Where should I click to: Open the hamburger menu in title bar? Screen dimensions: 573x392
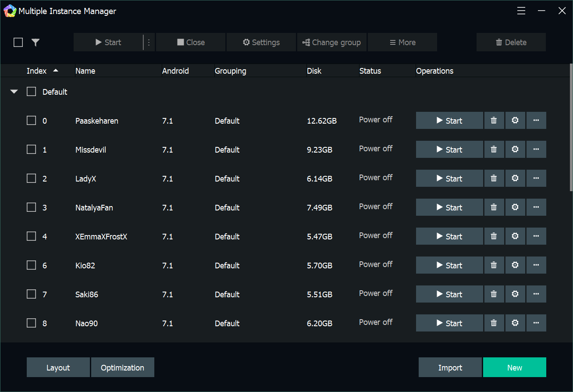(x=521, y=11)
